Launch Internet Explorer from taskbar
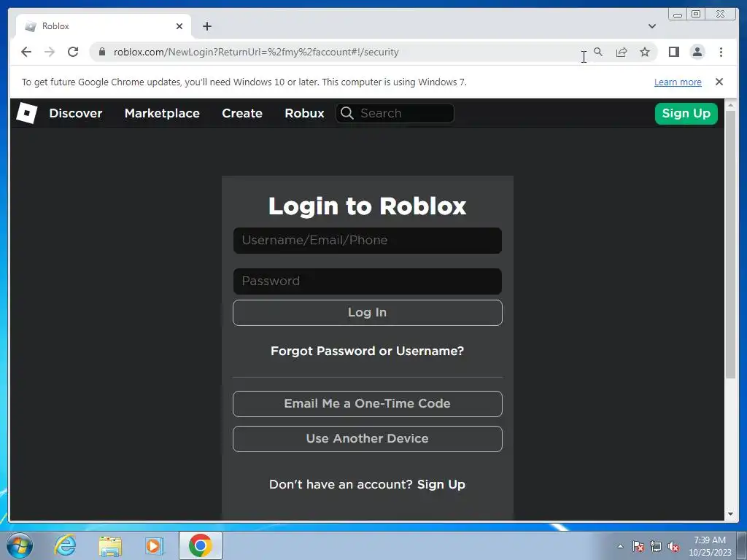Viewport: 747px width, 560px height. pyautogui.click(x=65, y=545)
